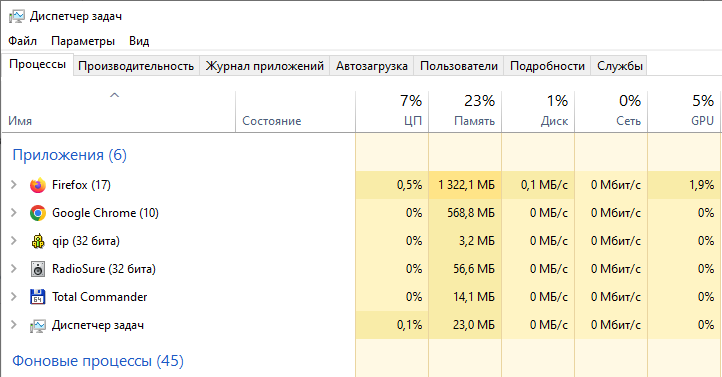Viewport: 722px width, 377px height.
Task: Click the Firefox application icon
Action: (38, 185)
